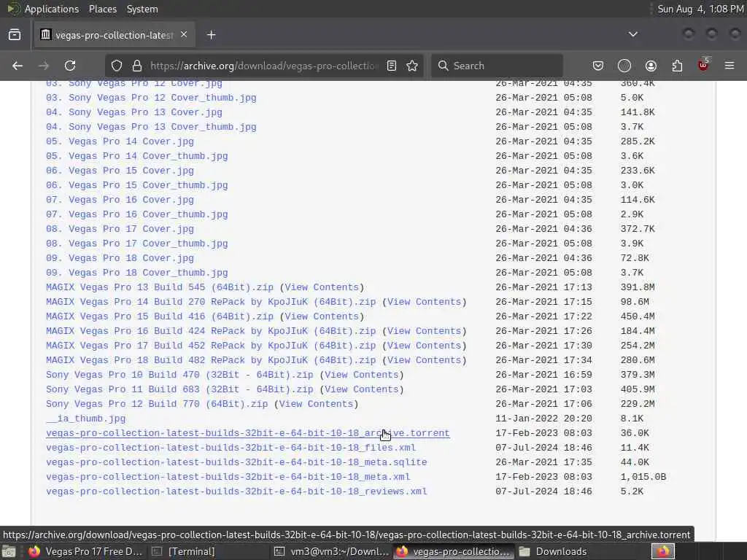Viewport: 747px width, 560px height.
Task: Download MAGIX Vegas Pro 18 Build 482 zip
Action: click(211, 360)
